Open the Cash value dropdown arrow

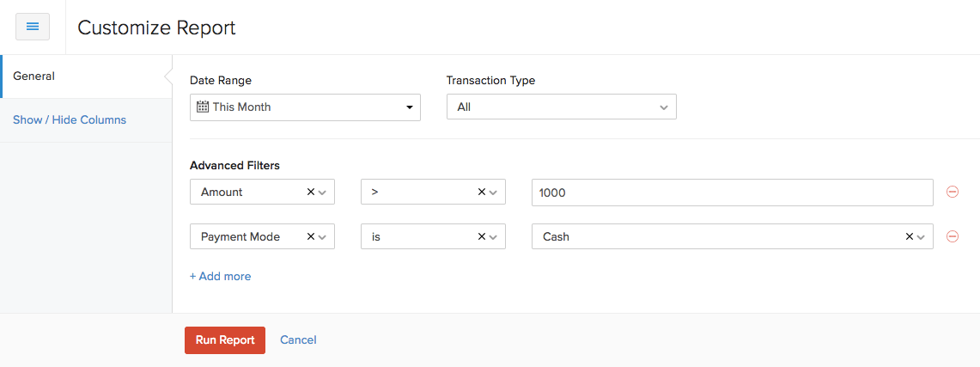[x=922, y=236]
